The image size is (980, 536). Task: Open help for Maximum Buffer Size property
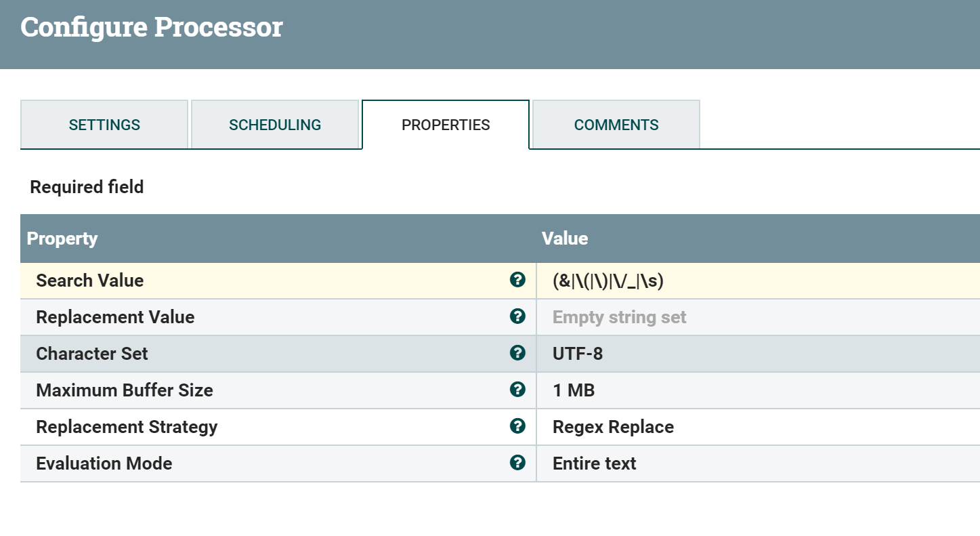[518, 390]
